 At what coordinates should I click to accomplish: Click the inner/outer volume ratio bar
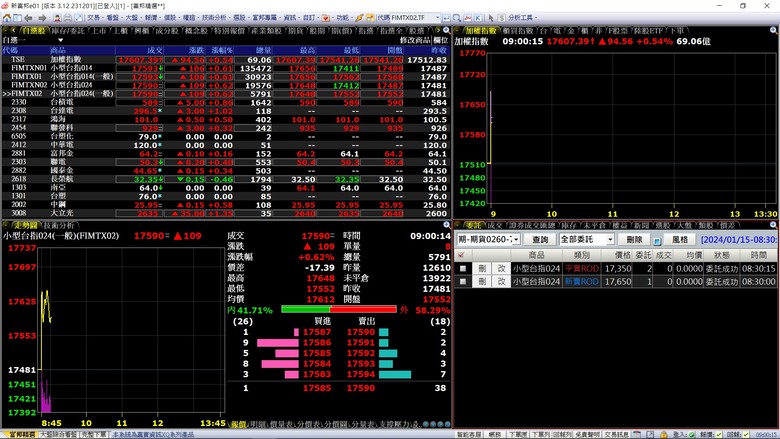[x=339, y=309]
